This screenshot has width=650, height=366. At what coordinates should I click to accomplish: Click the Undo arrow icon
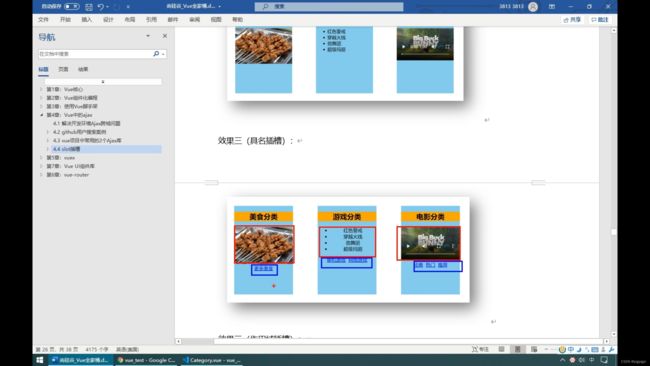click(x=101, y=7)
